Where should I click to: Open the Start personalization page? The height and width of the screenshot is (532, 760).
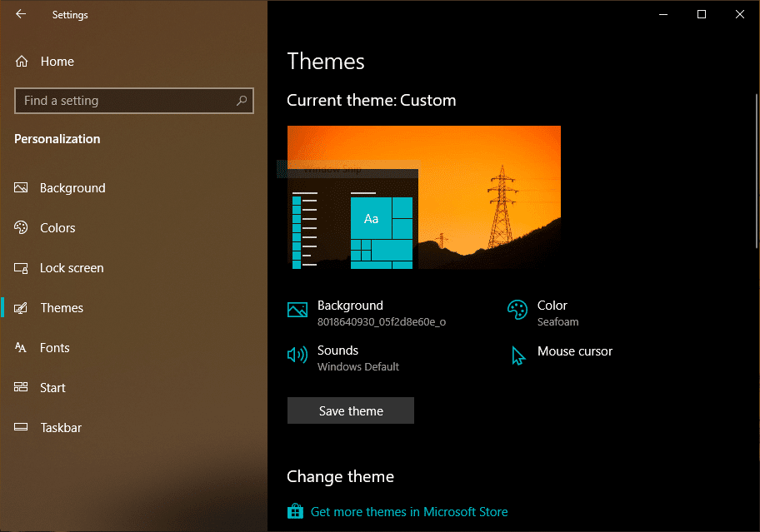click(52, 388)
